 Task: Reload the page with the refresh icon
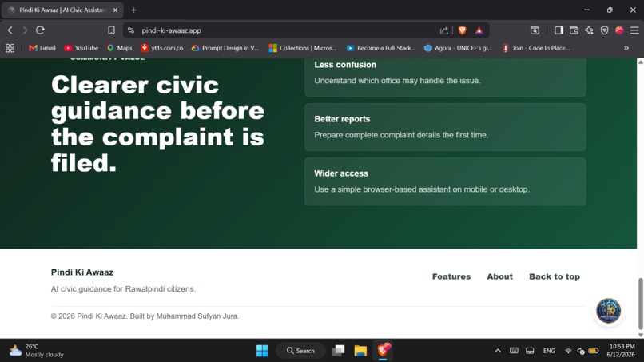point(40,30)
